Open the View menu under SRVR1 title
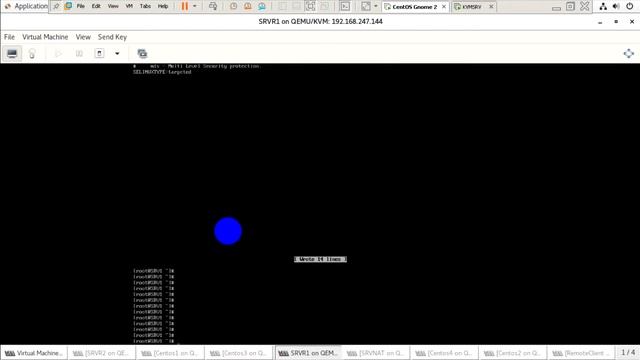 pyautogui.click(x=83, y=37)
